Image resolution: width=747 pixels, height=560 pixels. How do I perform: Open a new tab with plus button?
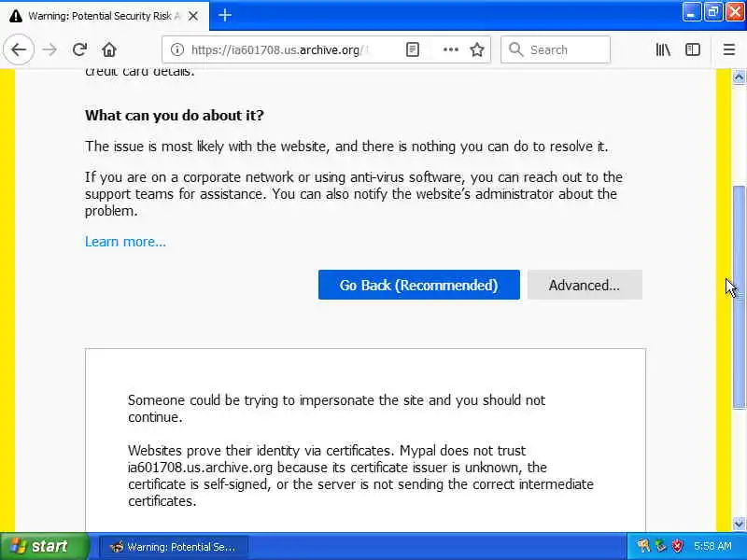225,16
